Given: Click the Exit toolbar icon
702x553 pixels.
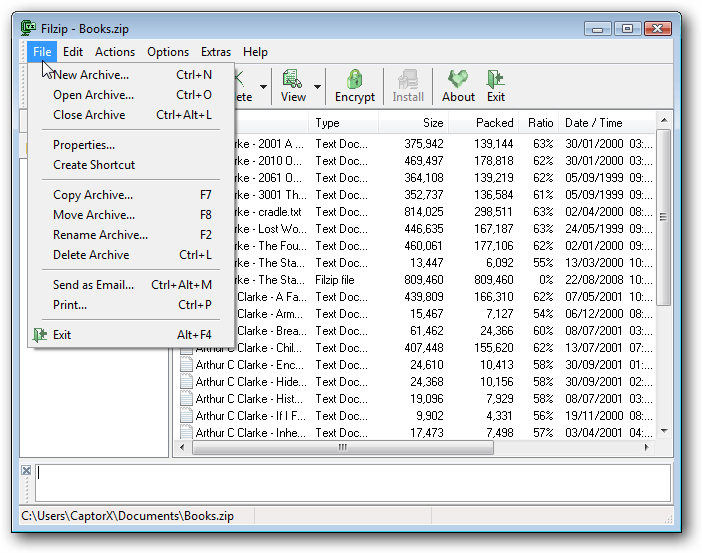Looking at the screenshot, I should tap(495, 79).
